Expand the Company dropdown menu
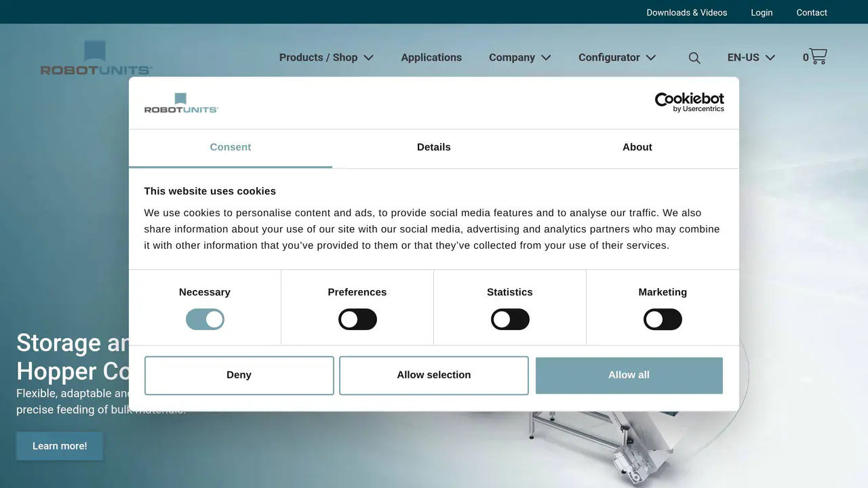 tap(519, 58)
